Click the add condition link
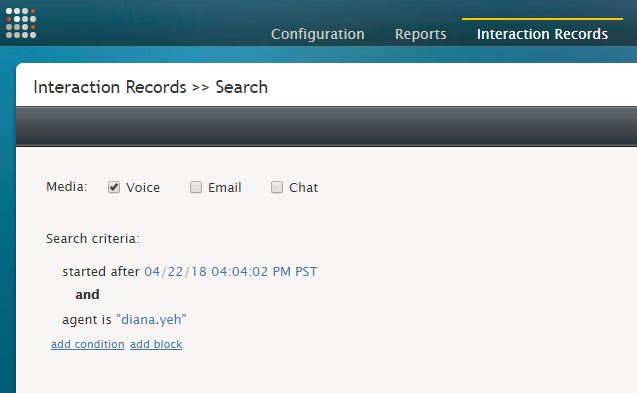This screenshot has width=637, height=393. (x=88, y=344)
